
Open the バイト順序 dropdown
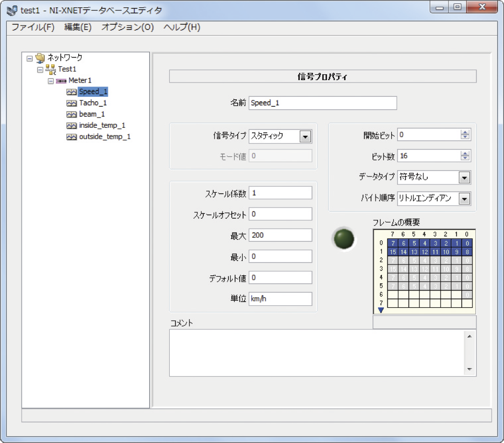[x=464, y=199]
